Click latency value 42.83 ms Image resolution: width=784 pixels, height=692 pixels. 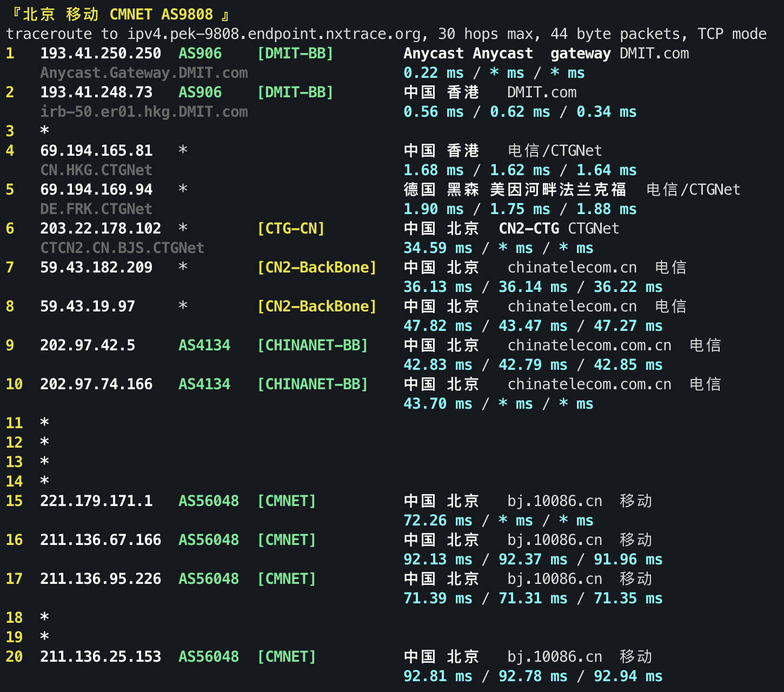[x=438, y=365]
